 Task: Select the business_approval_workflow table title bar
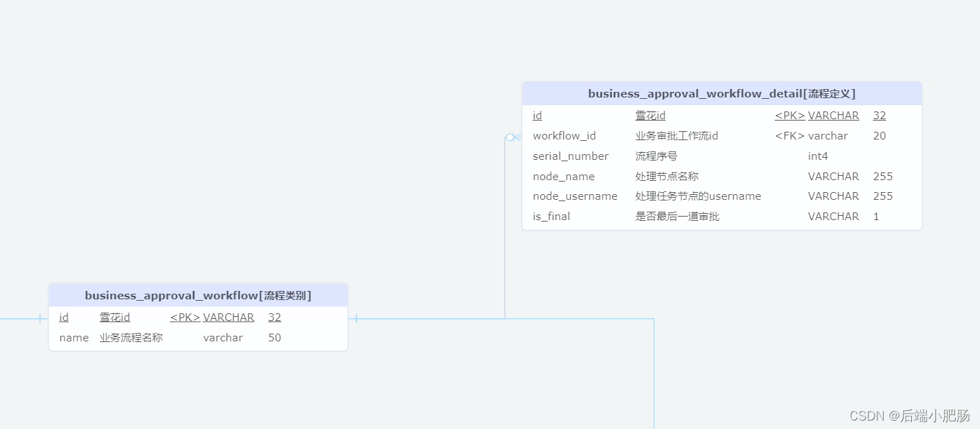(x=199, y=294)
